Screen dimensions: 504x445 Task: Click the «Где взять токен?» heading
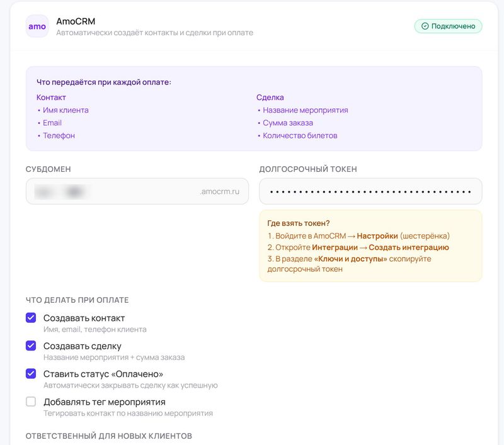[x=299, y=223]
